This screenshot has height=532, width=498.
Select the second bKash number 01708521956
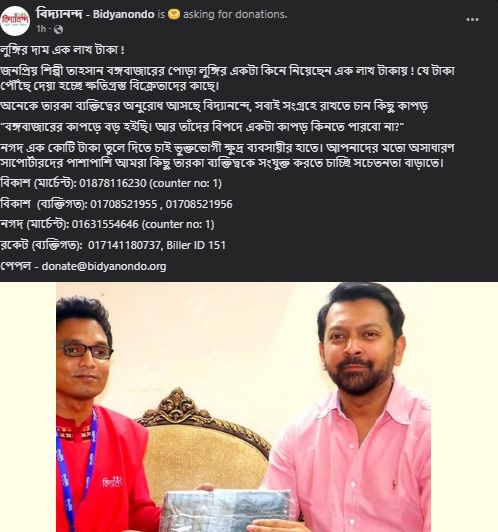[199, 204]
